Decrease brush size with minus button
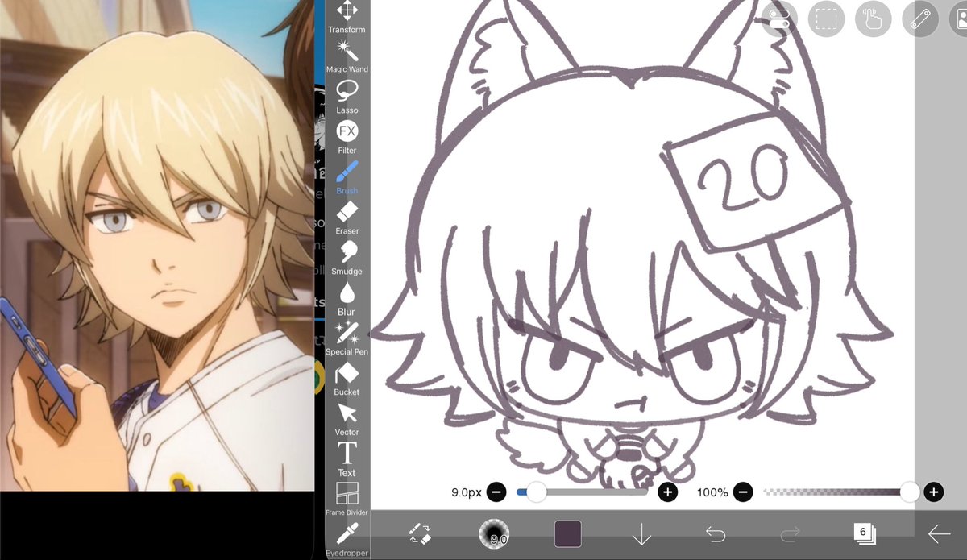 click(496, 492)
